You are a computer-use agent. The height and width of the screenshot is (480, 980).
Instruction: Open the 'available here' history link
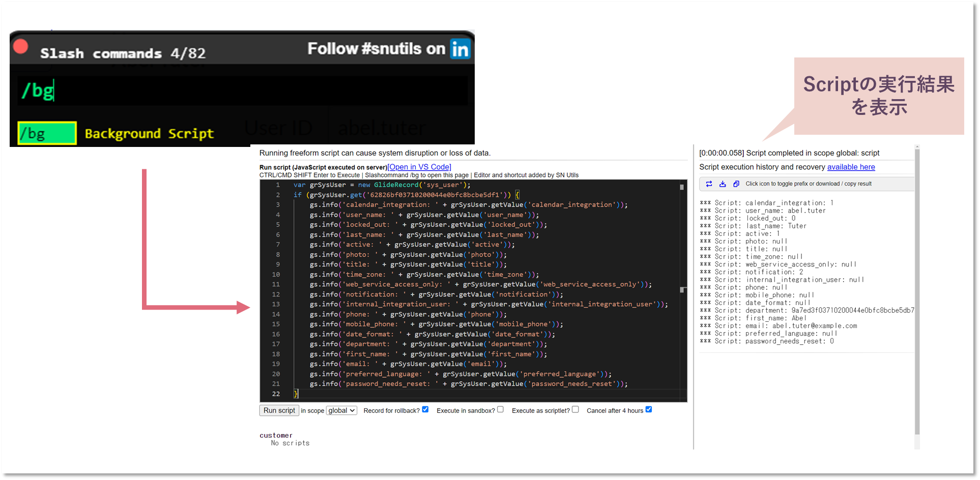tap(851, 167)
